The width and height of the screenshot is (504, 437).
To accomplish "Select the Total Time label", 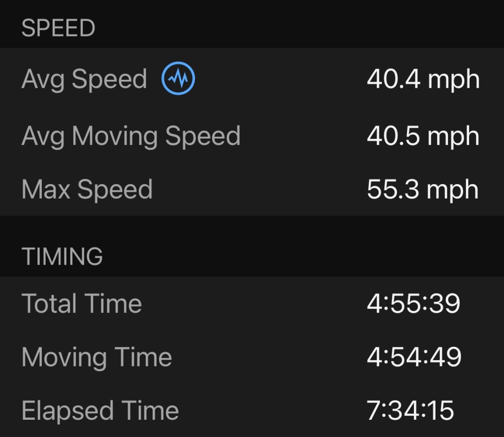I will pyautogui.click(x=82, y=303).
